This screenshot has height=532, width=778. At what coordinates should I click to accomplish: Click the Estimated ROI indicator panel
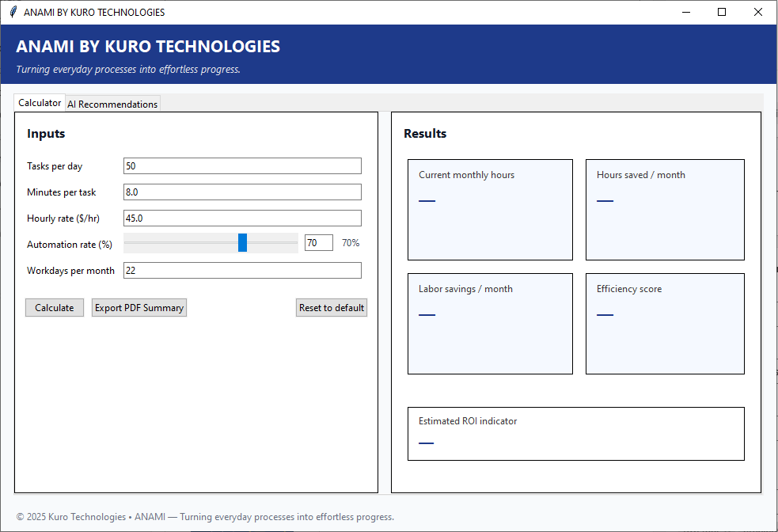click(575, 433)
